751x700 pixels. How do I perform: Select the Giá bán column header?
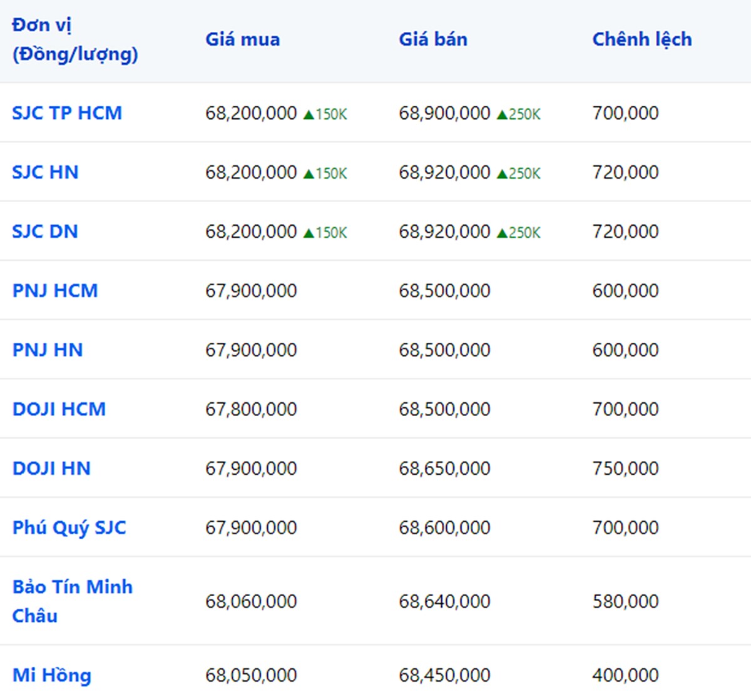click(433, 39)
